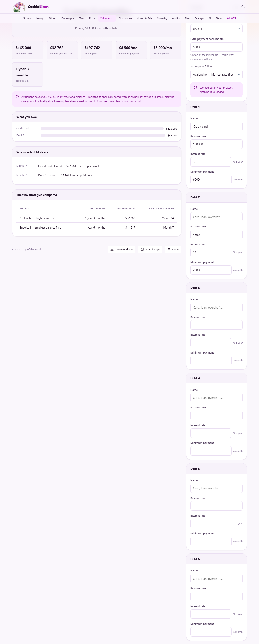
Task: Open the USD ($) currency dropdown
Action: click(216, 29)
